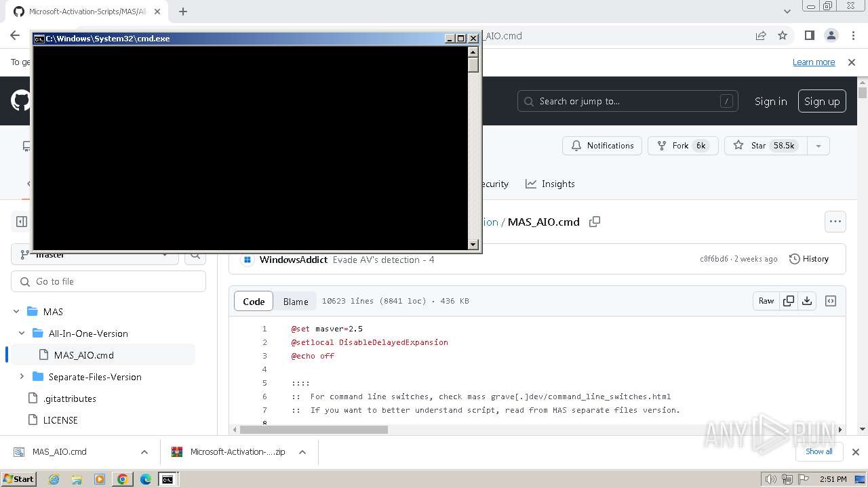Expand the Separate-Files-Version folder

(22, 377)
